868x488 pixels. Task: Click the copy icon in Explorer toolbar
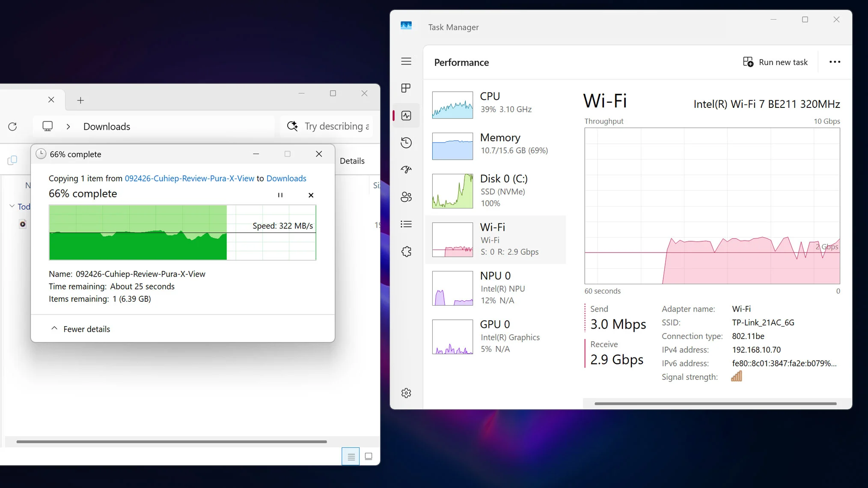12,160
